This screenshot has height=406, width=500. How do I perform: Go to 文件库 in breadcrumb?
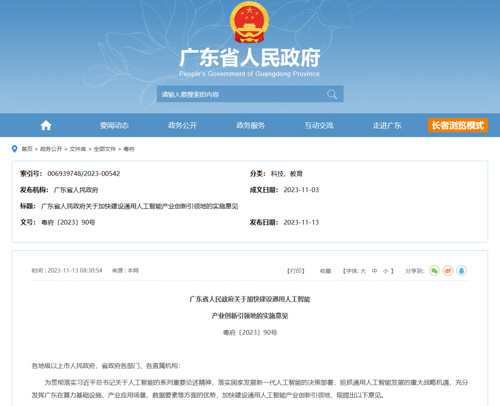78,149
